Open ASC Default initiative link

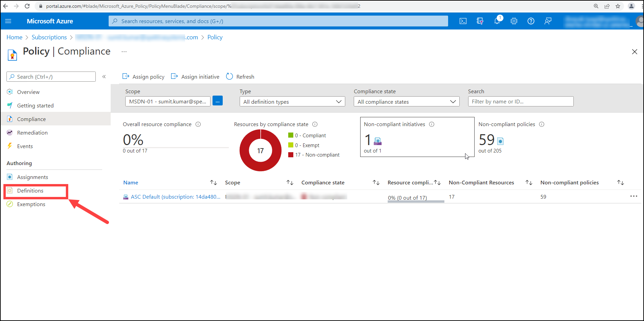tap(176, 197)
